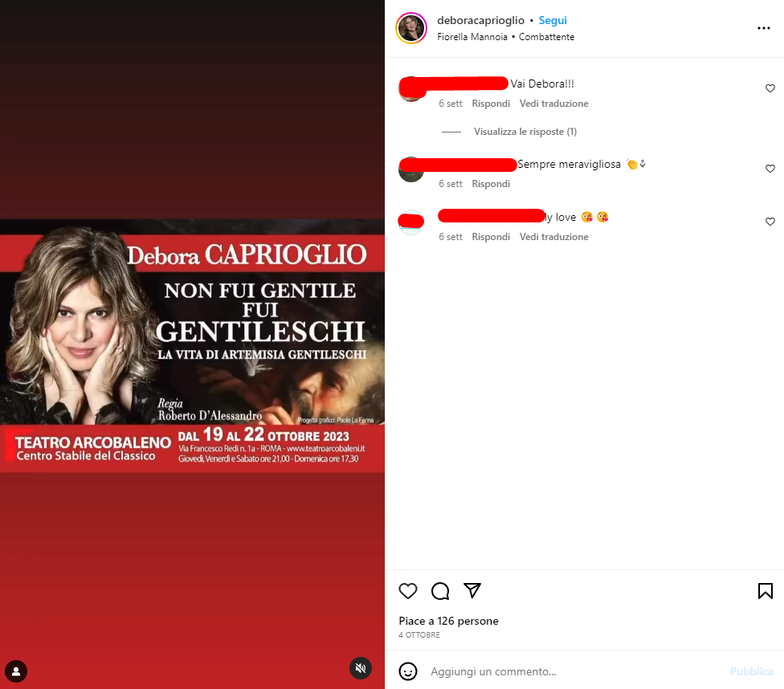Save post with bookmark icon
Viewport: 784px width, 689px height.
(x=765, y=591)
